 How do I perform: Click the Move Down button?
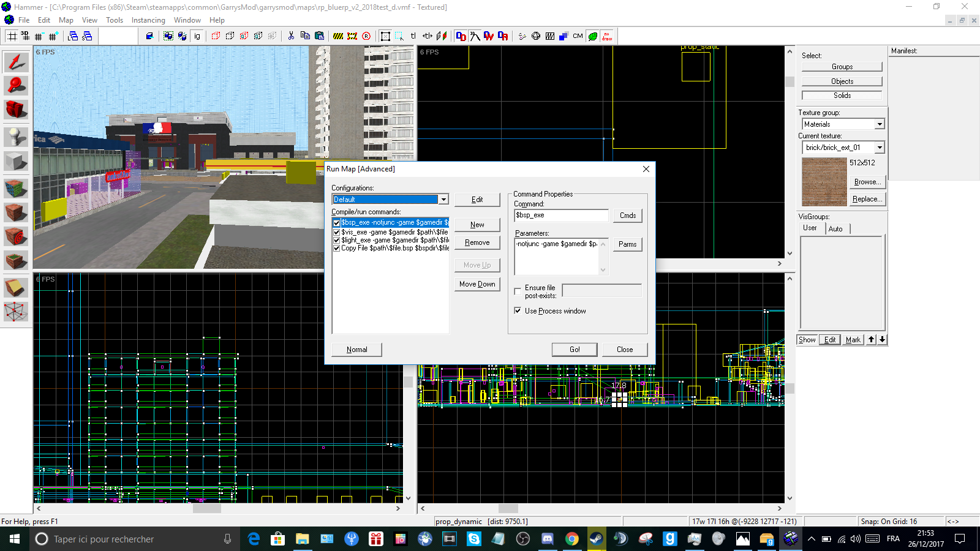pyautogui.click(x=477, y=284)
